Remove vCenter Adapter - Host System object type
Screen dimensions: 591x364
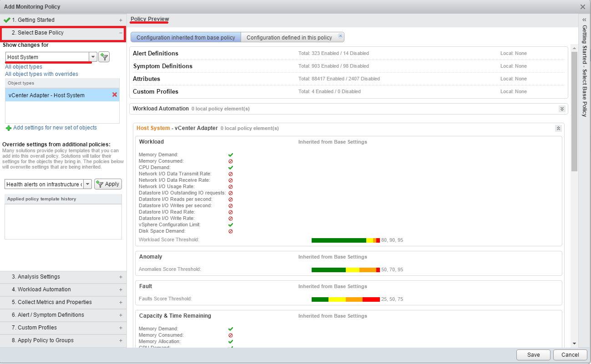[x=115, y=95]
